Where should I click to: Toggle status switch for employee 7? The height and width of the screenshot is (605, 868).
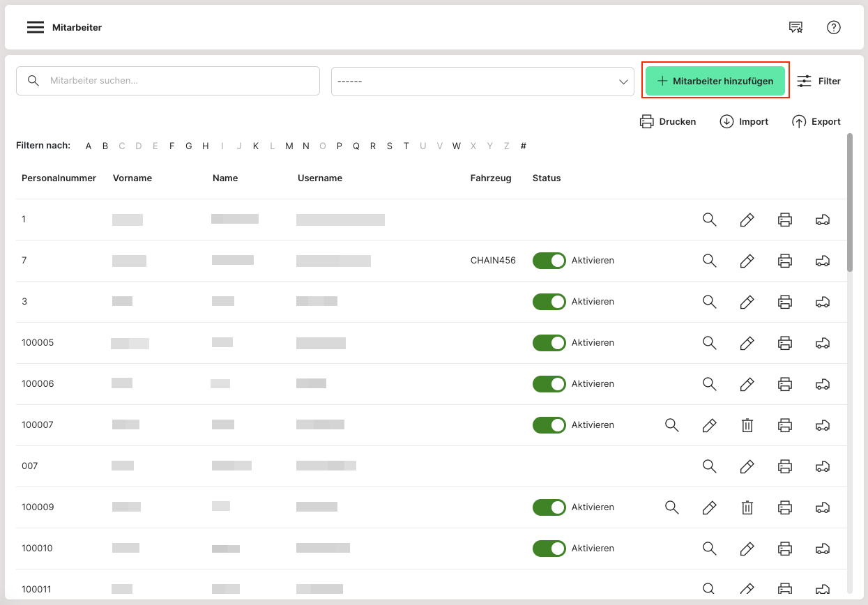[549, 261]
